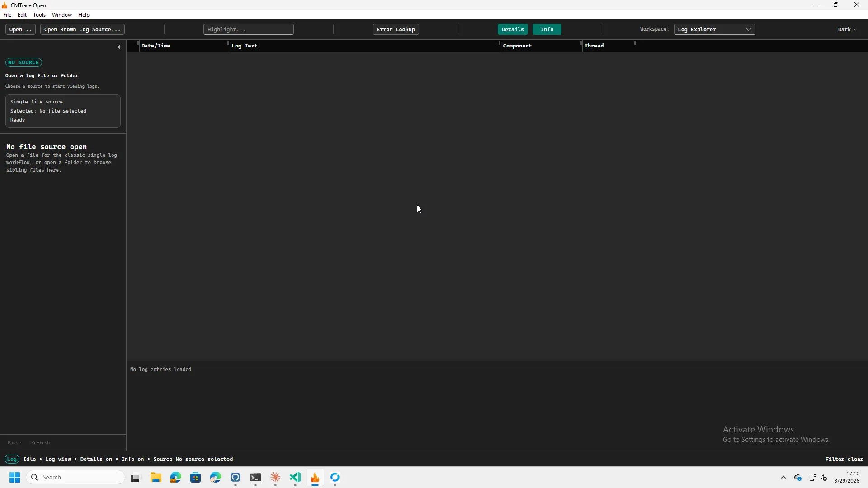Open Visual Studio Code from the taskbar
Screen dimensions: 868x488
[x=295, y=478]
